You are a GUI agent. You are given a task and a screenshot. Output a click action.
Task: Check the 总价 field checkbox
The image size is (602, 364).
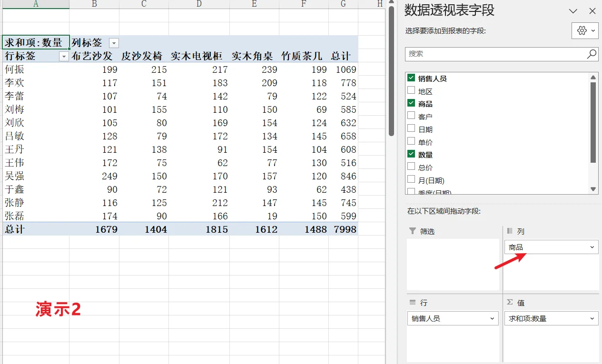pyautogui.click(x=411, y=167)
